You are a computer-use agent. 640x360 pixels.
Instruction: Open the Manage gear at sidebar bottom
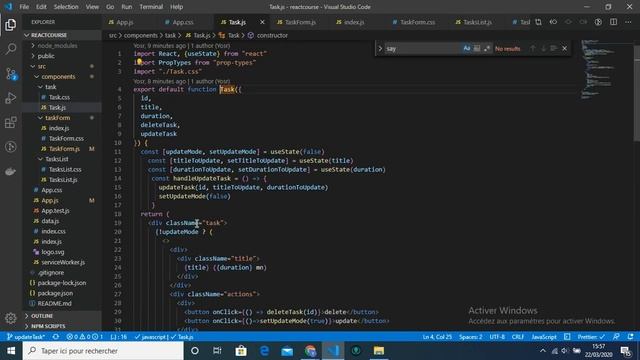tap(11, 318)
